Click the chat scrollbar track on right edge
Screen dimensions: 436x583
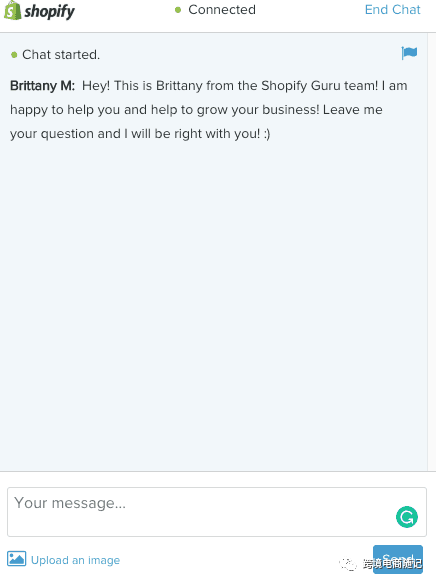coord(432,252)
